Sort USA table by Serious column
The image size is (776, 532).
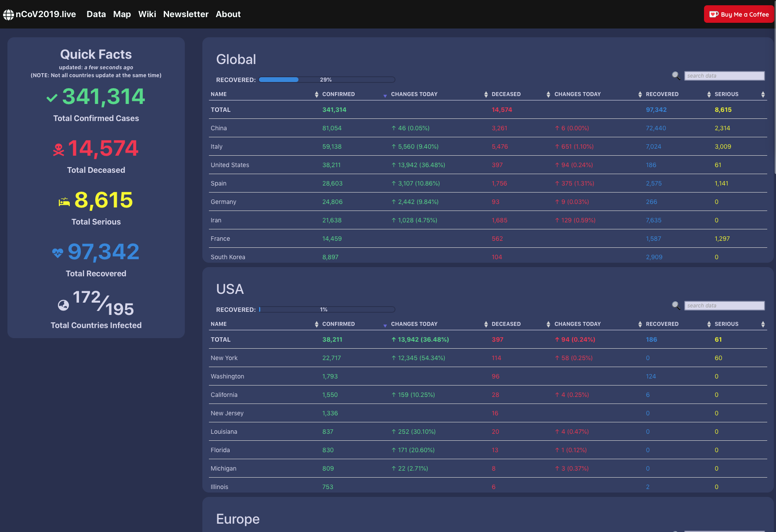(x=726, y=324)
